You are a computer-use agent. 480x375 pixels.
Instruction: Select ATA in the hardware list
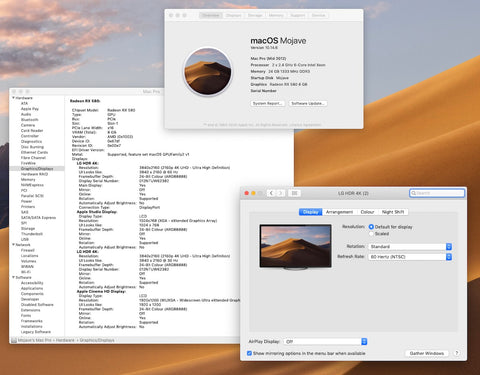[24, 103]
